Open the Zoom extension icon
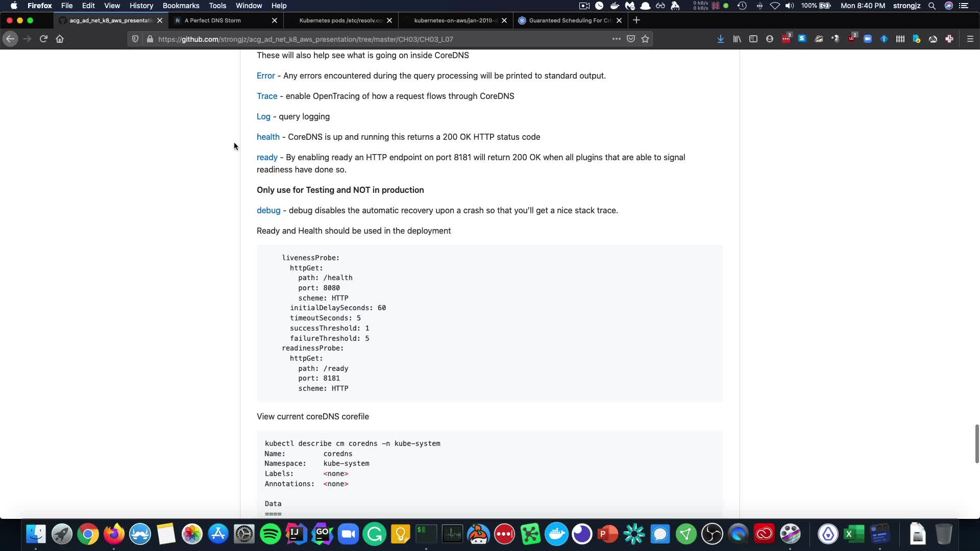This screenshot has height=551, width=980. pyautogui.click(x=867, y=39)
